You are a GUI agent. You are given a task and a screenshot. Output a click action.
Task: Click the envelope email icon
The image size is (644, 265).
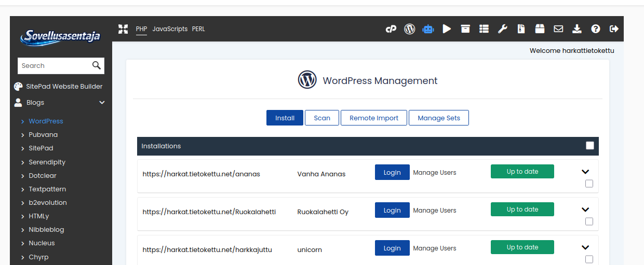coord(558,29)
